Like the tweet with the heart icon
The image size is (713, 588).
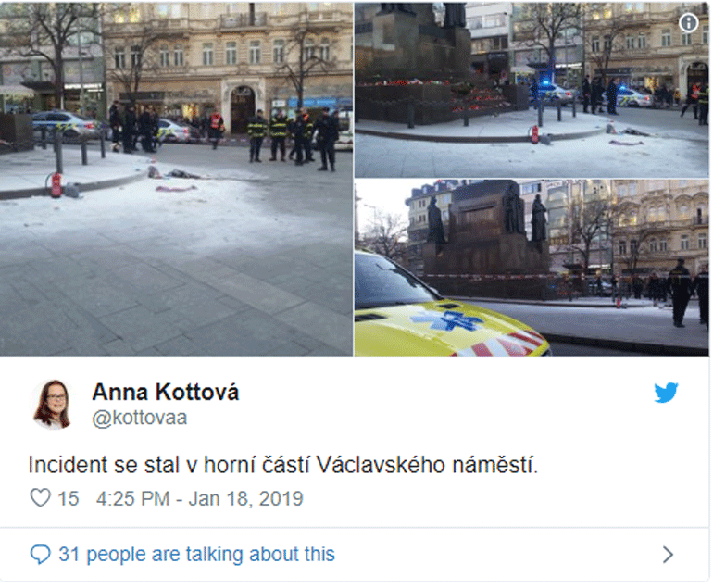[41, 498]
